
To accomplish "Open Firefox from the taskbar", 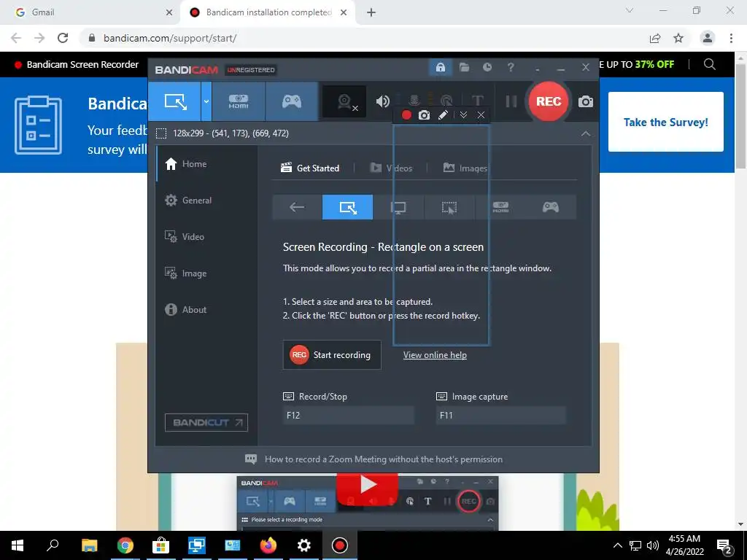I will click(268, 545).
